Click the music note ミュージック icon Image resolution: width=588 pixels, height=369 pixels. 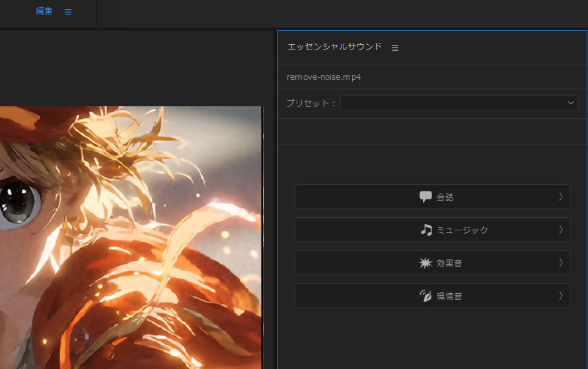pos(426,230)
